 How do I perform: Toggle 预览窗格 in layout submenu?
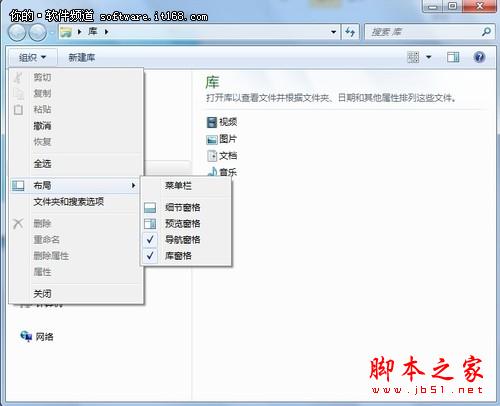pyautogui.click(x=187, y=224)
